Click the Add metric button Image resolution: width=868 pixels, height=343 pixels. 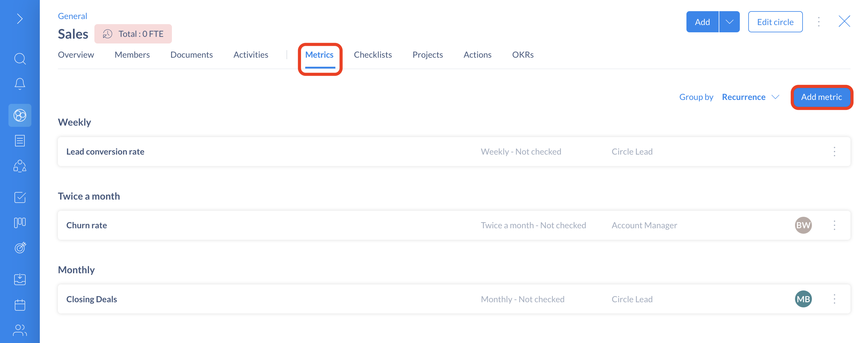[822, 97]
